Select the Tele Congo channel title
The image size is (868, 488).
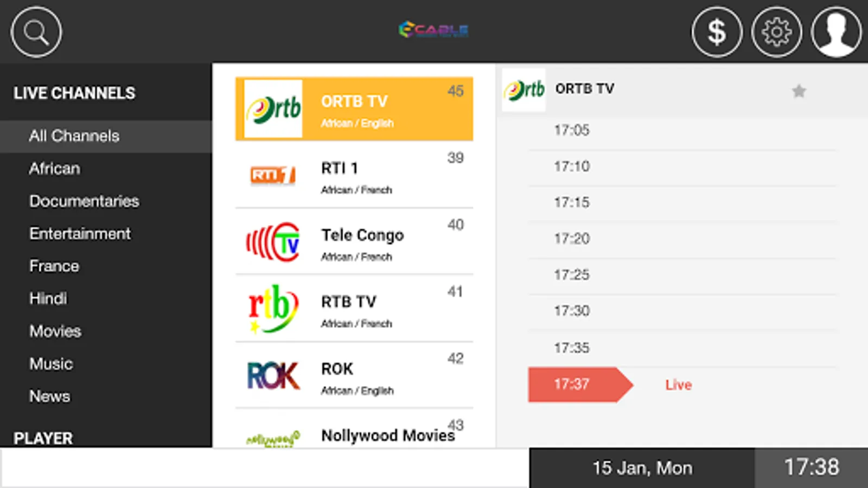(x=362, y=235)
